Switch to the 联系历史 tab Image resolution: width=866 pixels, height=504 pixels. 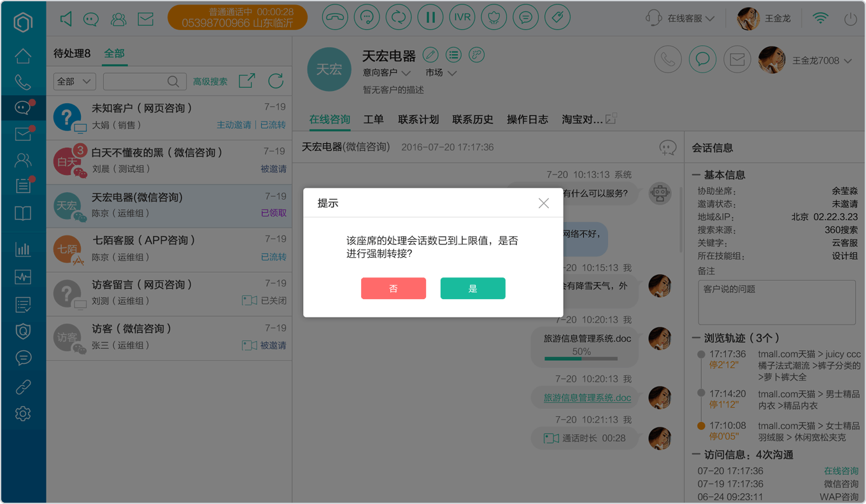coord(472,120)
